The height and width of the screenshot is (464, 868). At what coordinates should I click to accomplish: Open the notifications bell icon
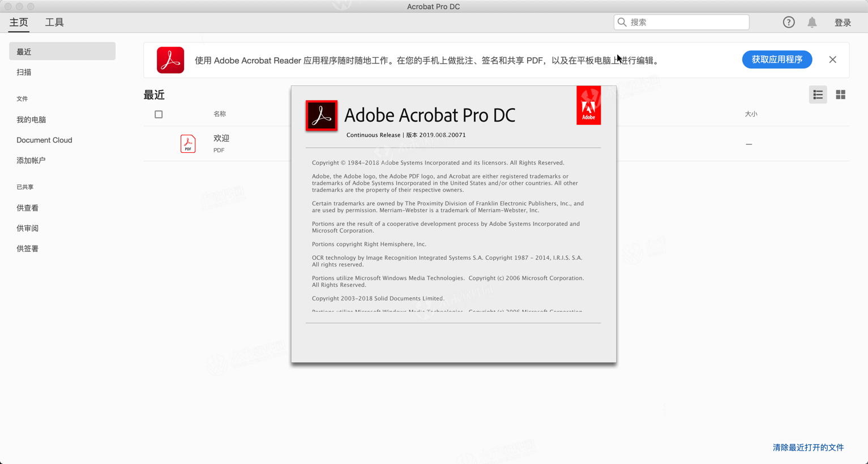point(812,22)
